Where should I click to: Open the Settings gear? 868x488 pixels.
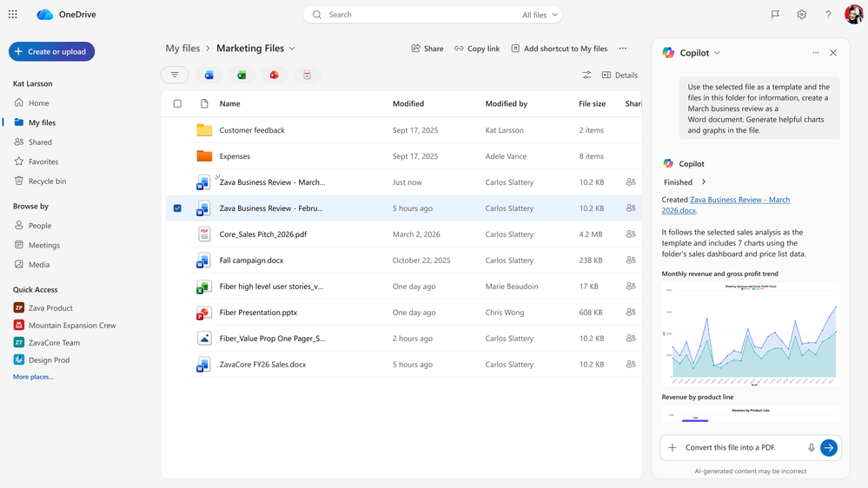[802, 15]
